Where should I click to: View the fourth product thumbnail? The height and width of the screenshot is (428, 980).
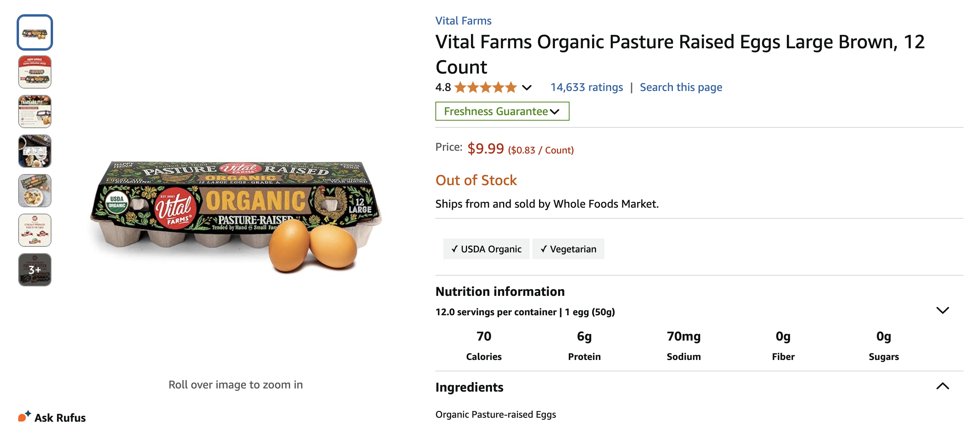pyautogui.click(x=35, y=151)
